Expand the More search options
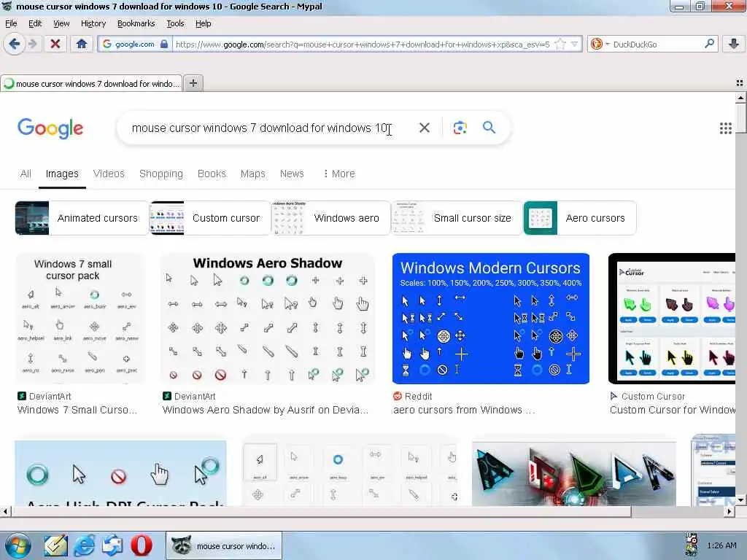This screenshot has width=747, height=560. [339, 174]
